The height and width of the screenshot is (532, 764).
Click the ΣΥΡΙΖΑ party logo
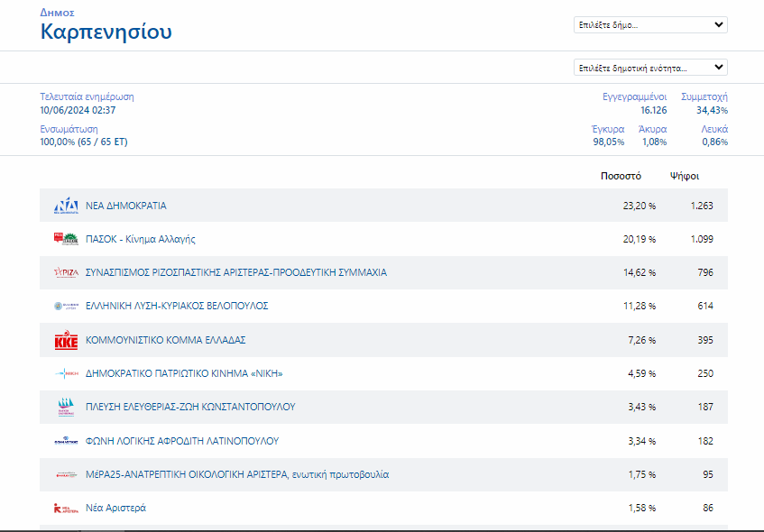pyautogui.click(x=66, y=273)
